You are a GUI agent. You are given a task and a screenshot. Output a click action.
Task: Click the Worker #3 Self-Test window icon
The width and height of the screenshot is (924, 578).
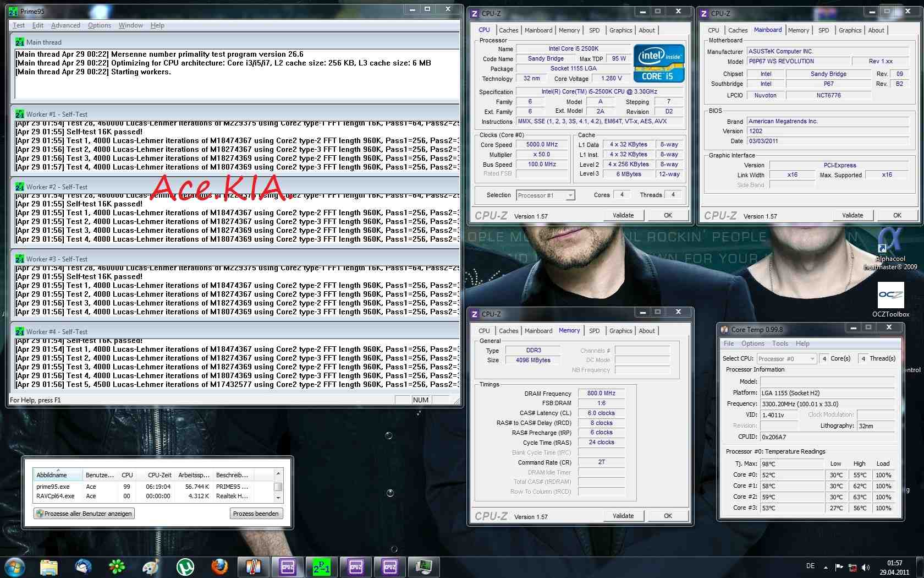point(20,259)
